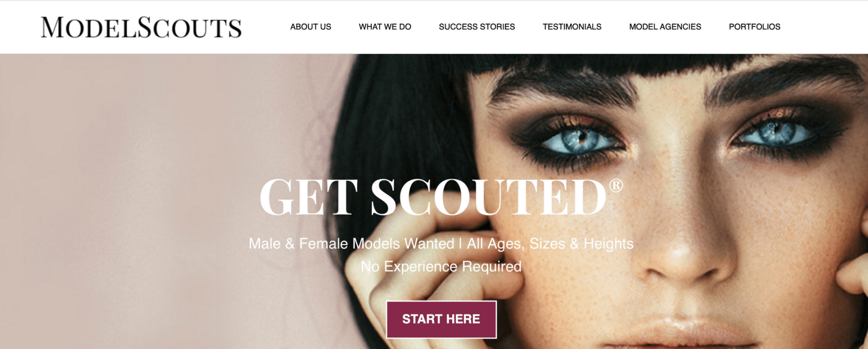Select the Testimonials menu item
868x349 pixels.
coord(572,27)
